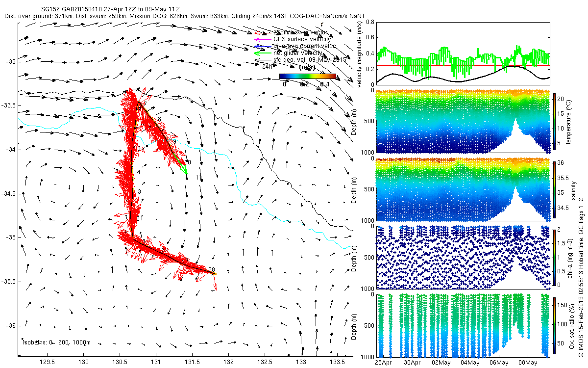Click waypoint number 10 on glider track
Viewport: 588px width, 368px height.
click(x=187, y=162)
